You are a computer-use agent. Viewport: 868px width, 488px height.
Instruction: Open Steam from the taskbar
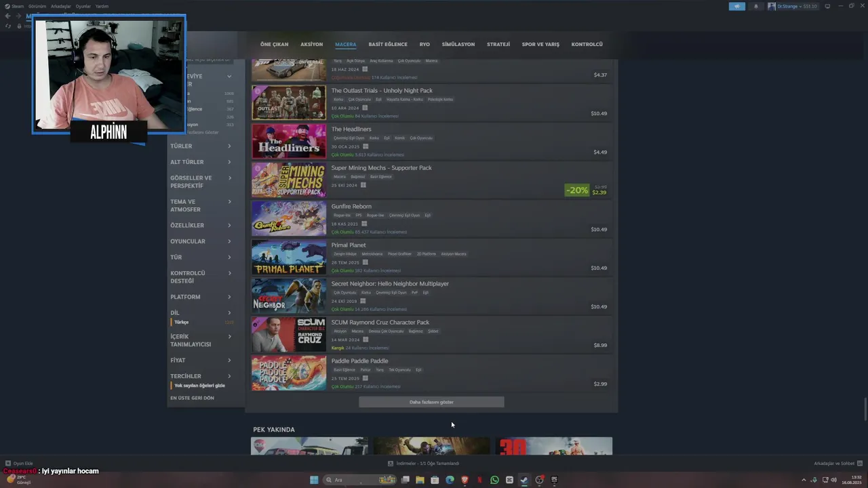(524, 480)
